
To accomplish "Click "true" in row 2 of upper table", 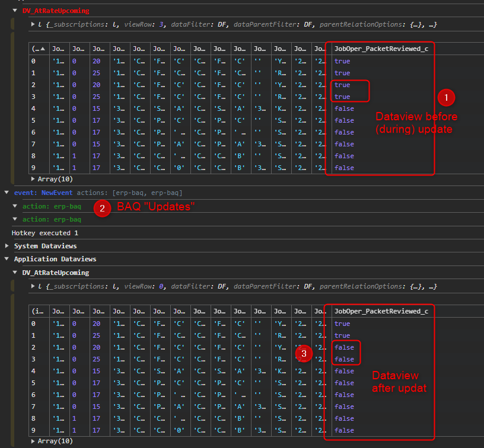I will (x=342, y=85).
